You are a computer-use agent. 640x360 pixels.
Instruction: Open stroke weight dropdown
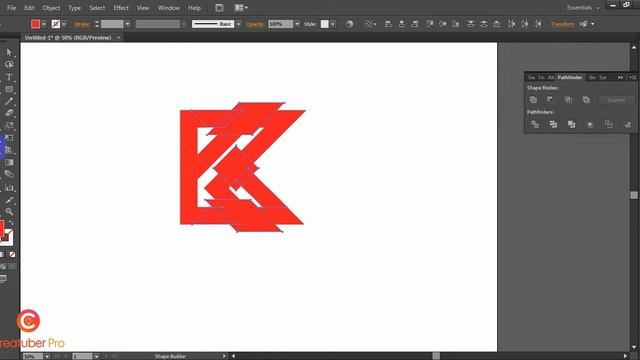[x=128, y=24]
